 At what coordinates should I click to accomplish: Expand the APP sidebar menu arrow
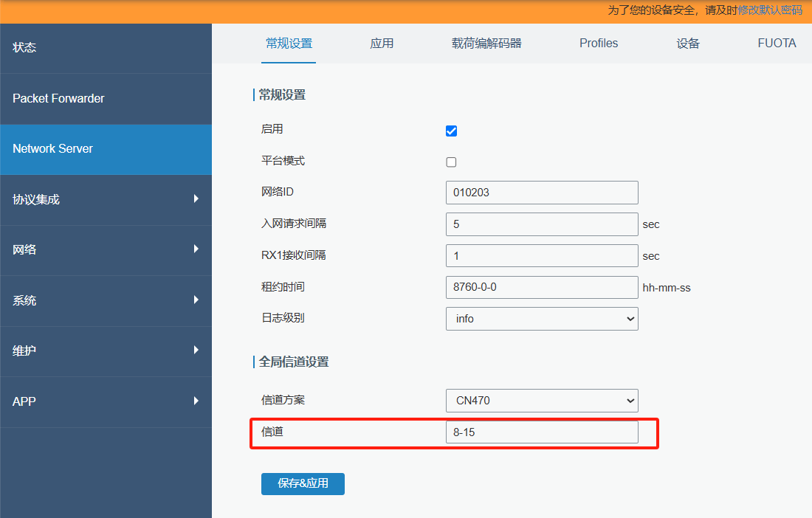click(196, 401)
